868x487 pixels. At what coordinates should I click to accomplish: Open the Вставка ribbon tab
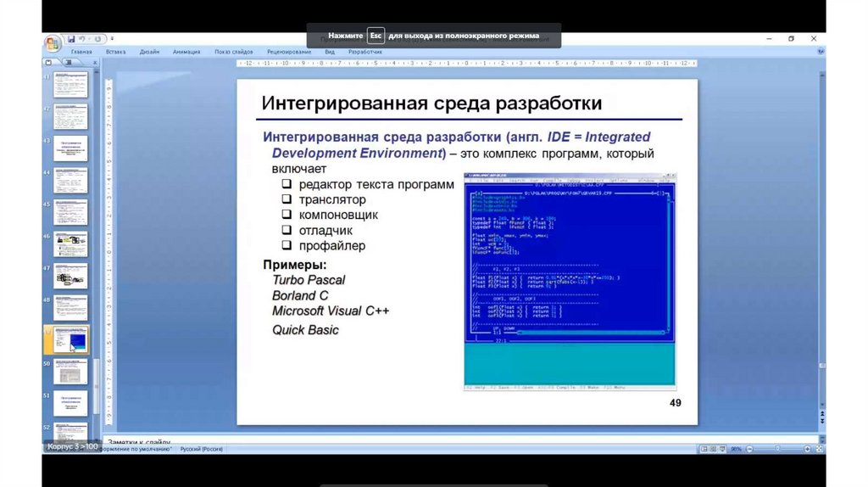pyautogui.click(x=115, y=52)
